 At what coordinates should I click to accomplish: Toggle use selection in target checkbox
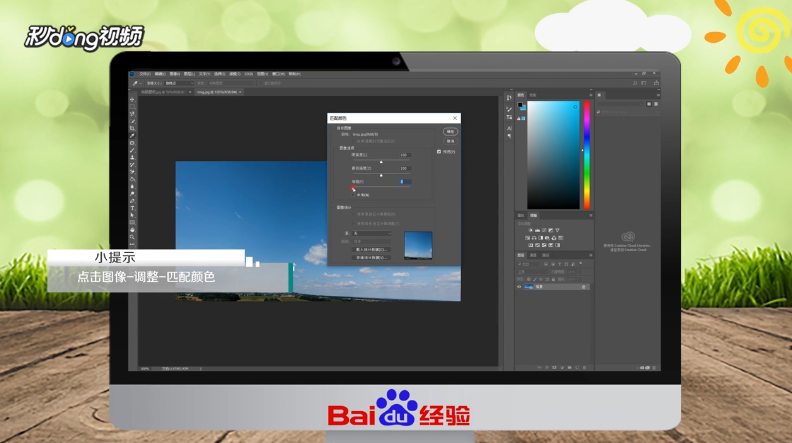353,224
